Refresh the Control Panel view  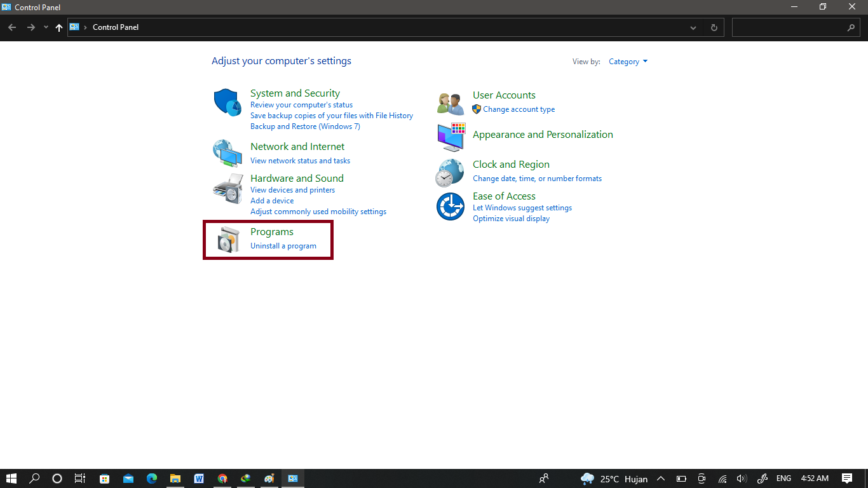tap(714, 27)
